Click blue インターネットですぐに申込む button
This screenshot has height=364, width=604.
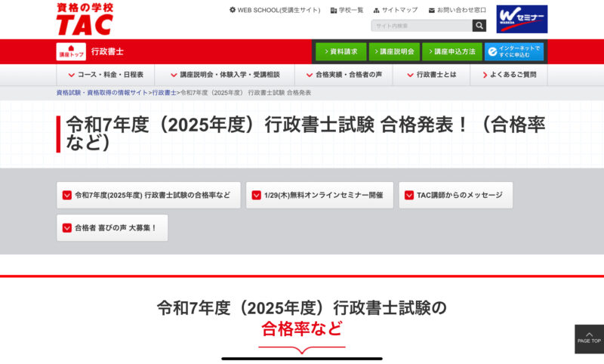point(514,51)
